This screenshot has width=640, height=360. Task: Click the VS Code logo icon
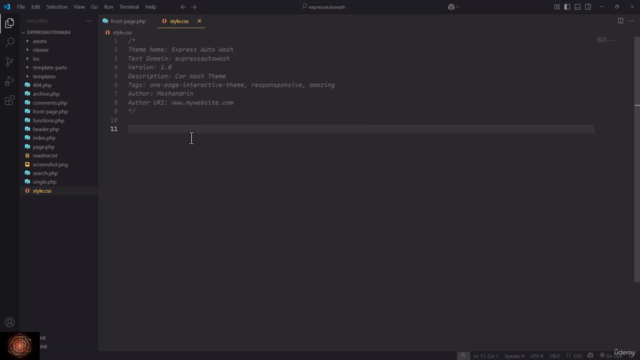pos(7,7)
